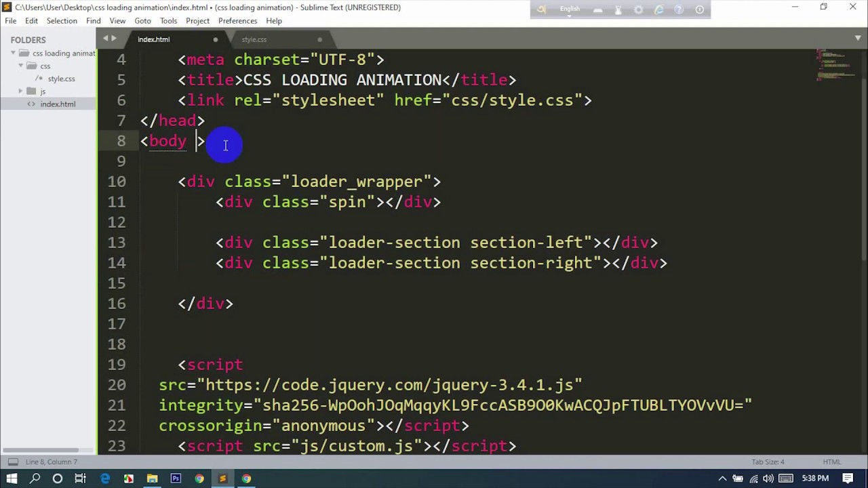Click the Bengali input method icon
The width and height of the screenshot is (868, 488).
[x=541, y=9]
